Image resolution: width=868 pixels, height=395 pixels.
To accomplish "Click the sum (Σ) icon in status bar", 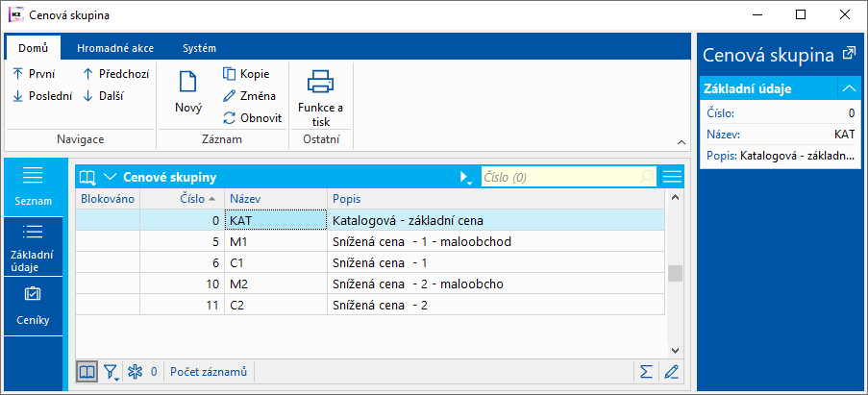I will coord(646,372).
